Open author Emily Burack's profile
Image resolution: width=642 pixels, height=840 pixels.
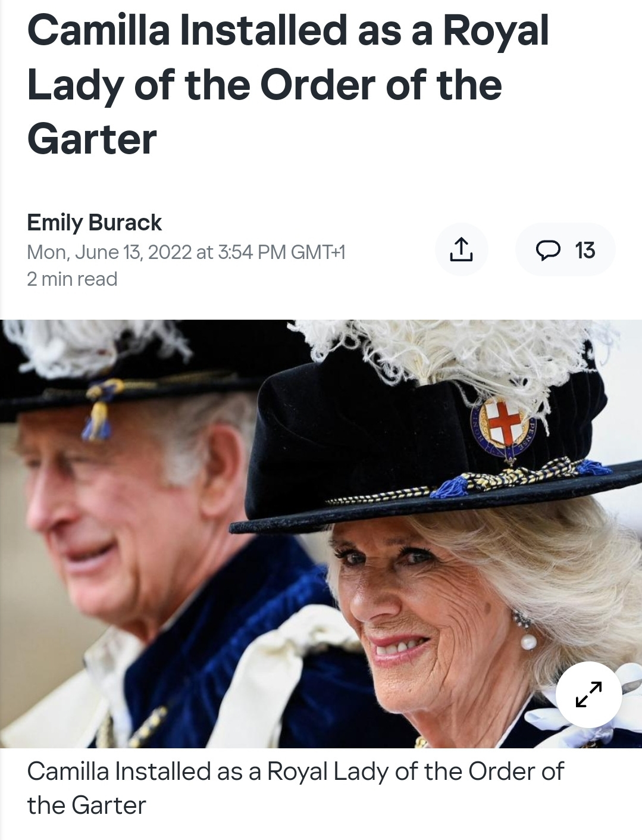[x=94, y=223]
